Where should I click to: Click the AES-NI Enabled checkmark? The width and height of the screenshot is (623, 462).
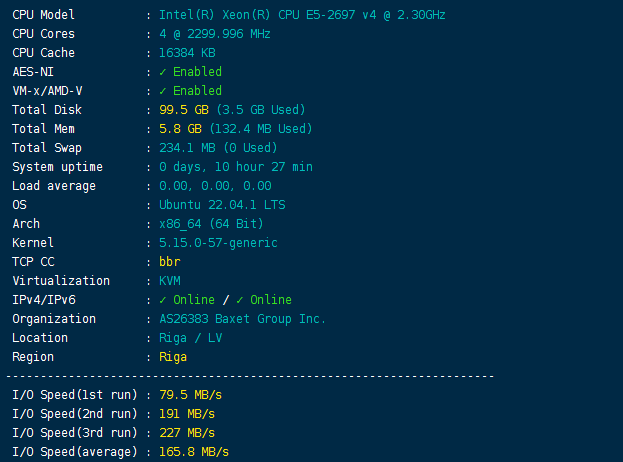[163, 72]
